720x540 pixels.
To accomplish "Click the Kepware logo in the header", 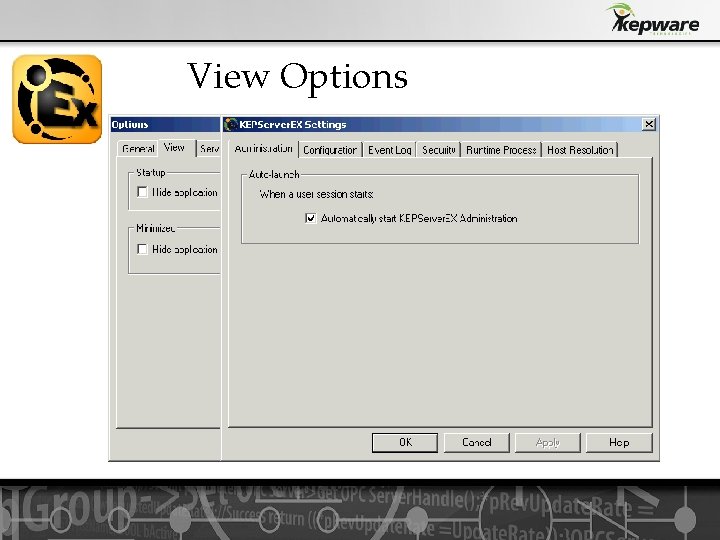I will point(652,19).
